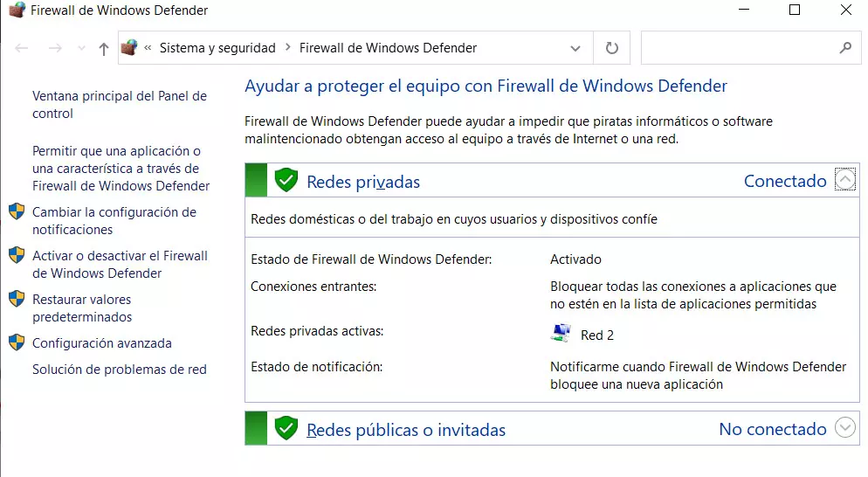
Task: Expand the Redes públicas o invitadas section
Action: tap(844, 428)
